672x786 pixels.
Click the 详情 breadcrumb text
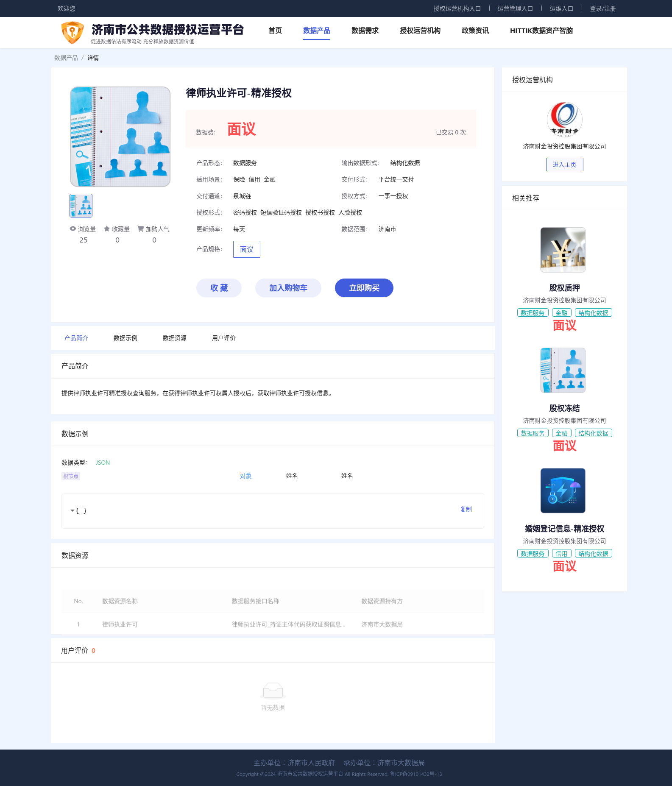click(x=93, y=58)
